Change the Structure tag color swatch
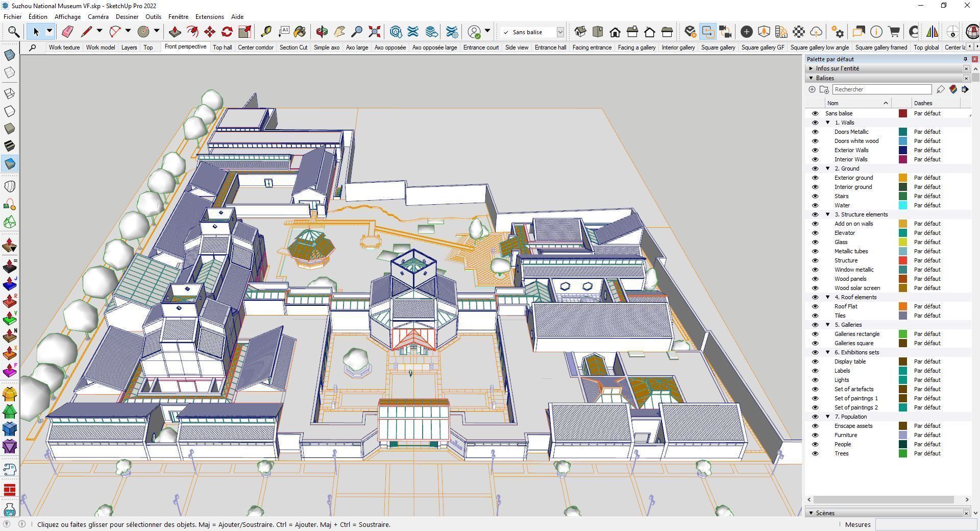The image size is (980, 531). (902, 260)
